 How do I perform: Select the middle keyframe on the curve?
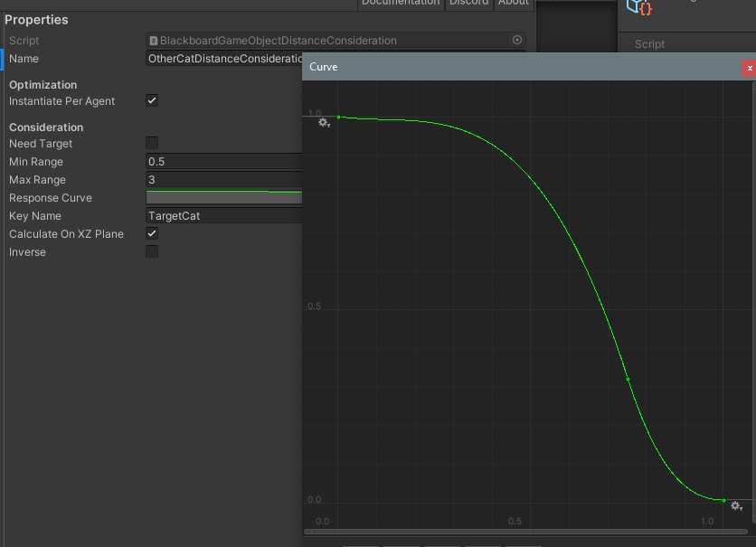pyautogui.click(x=628, y=379)
